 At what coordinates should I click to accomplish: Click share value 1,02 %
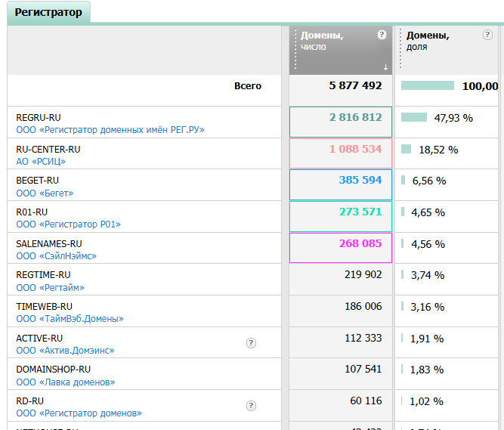(x=426, y=401)
